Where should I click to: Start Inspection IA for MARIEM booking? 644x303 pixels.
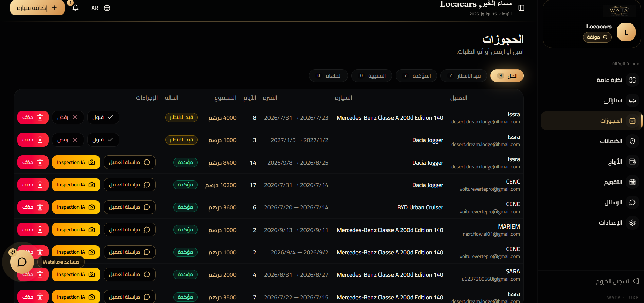coord(76,230)
